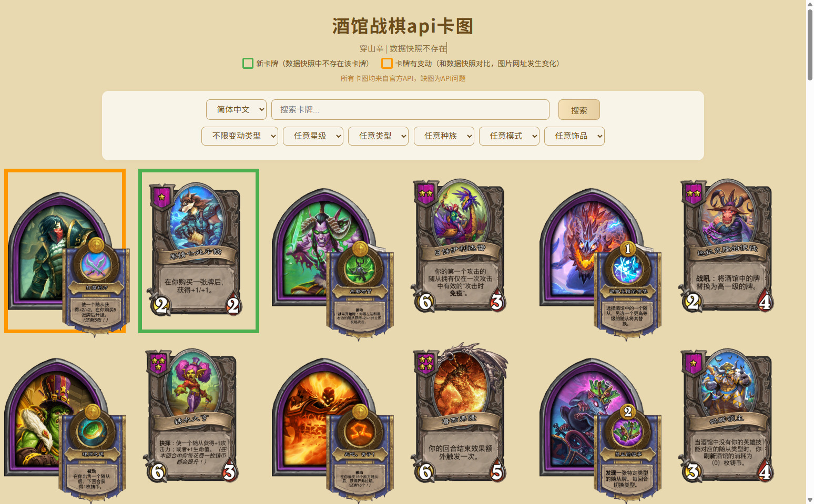Open the 军情七处斥候 card with green border
This screenshot has width=814, height=504.
pos(199,251)
